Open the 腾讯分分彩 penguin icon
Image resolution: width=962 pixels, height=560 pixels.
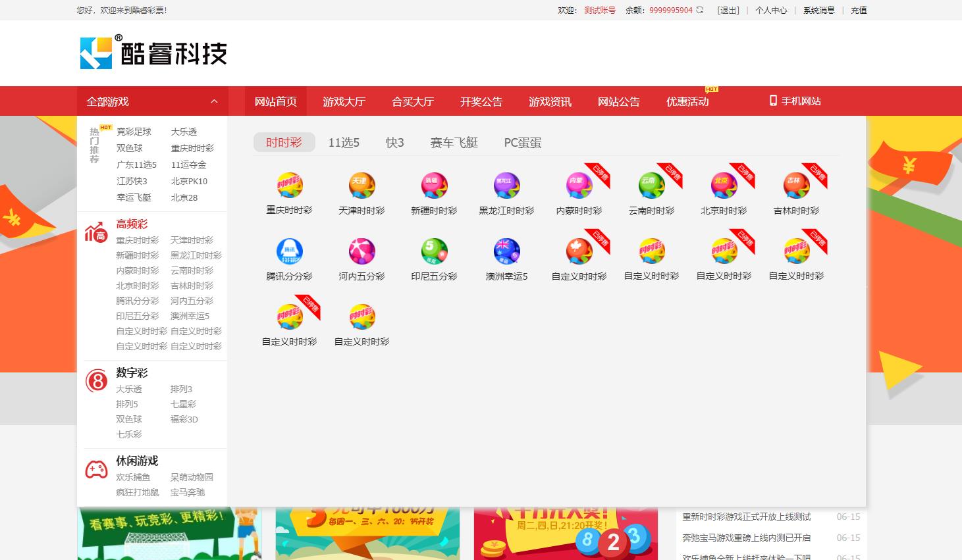[289, 251]
